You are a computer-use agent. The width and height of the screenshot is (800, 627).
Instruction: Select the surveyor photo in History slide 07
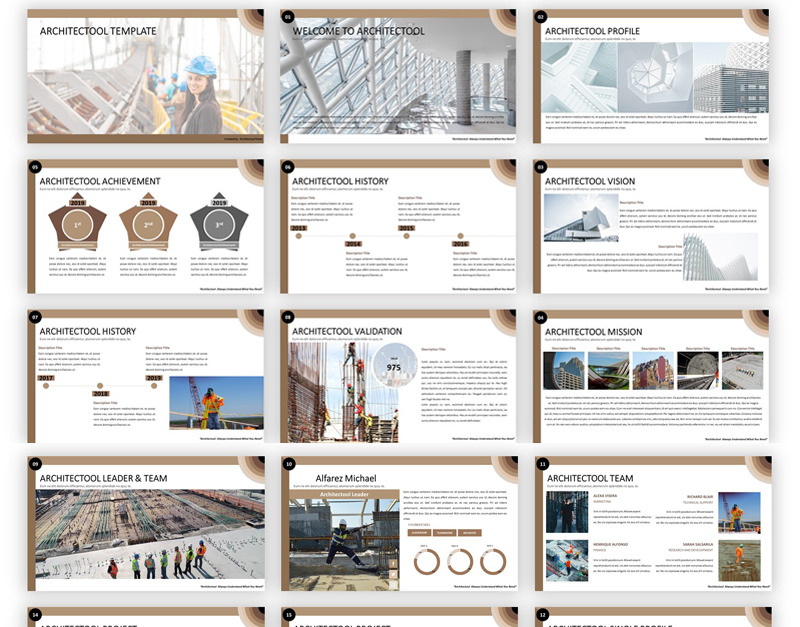pyautogui.click(x=216, y=403)
